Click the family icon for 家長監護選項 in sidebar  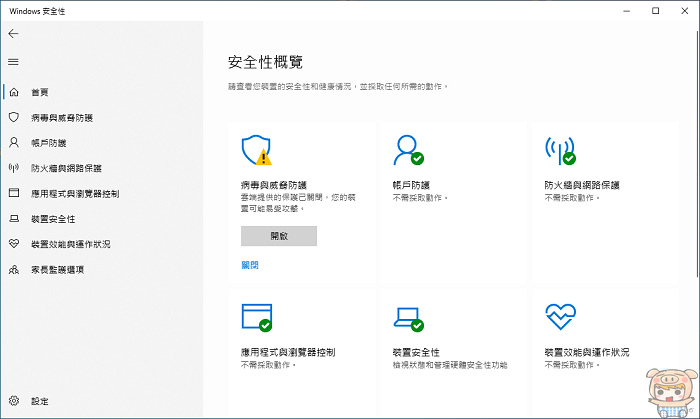(x=14, y=270)
